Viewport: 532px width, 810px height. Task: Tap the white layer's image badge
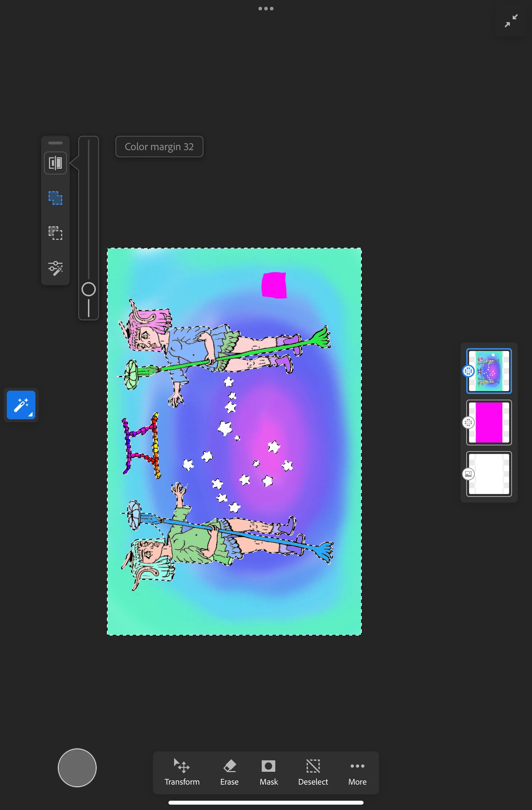pos(468,474)
